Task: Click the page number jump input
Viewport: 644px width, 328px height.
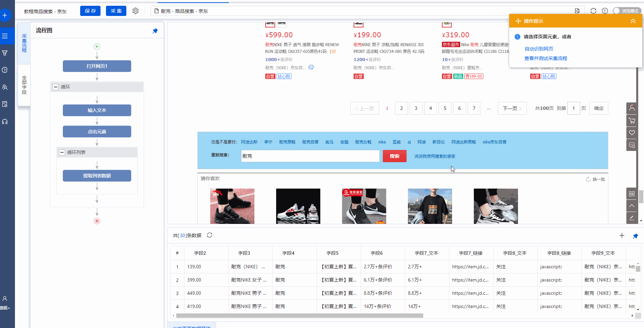Action: point(574,108)
